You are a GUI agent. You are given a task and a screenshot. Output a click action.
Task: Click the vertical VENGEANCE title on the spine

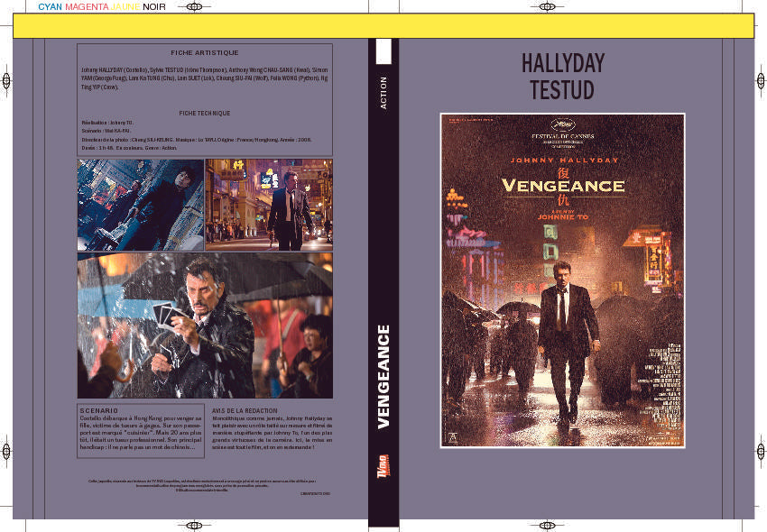click(383, 377)
